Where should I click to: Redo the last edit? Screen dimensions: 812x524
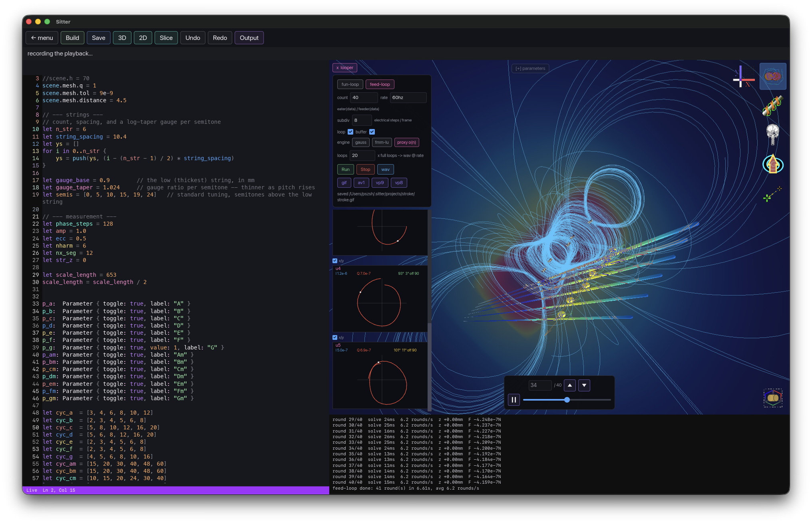[220, 38]
